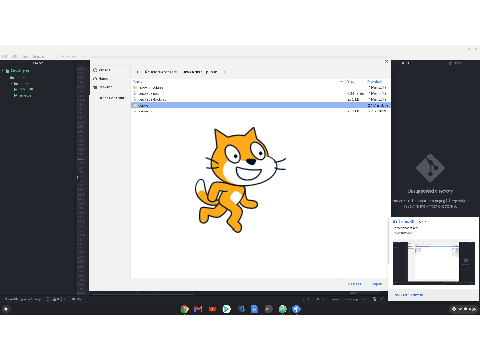This screenshot has width=480, height=360.
Task: Launch VS Code from the shelf
Action: pyautogui.click(x=241, y=309)
